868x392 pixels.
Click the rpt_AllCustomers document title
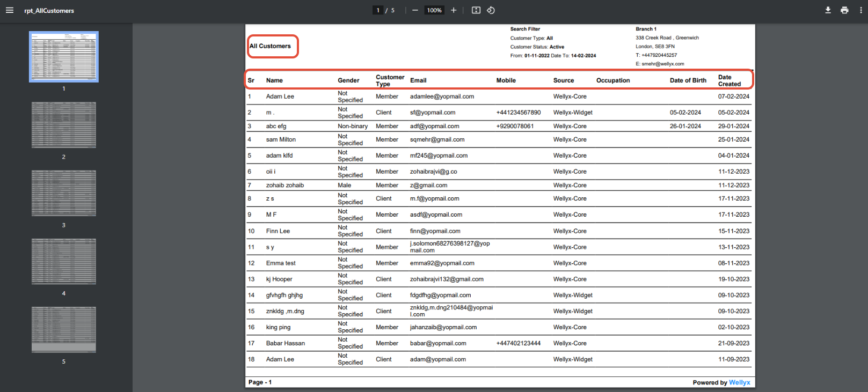click(49, 11)
